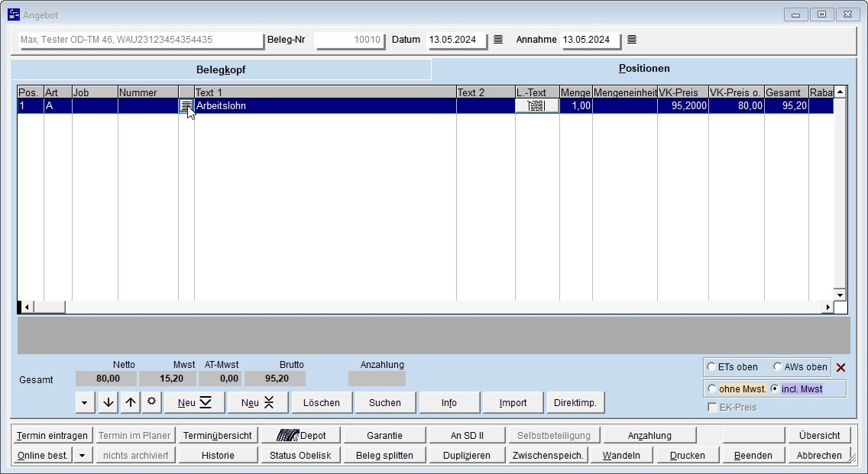Click the Nummer column header
868x474 pixels.
click(147, 92)
